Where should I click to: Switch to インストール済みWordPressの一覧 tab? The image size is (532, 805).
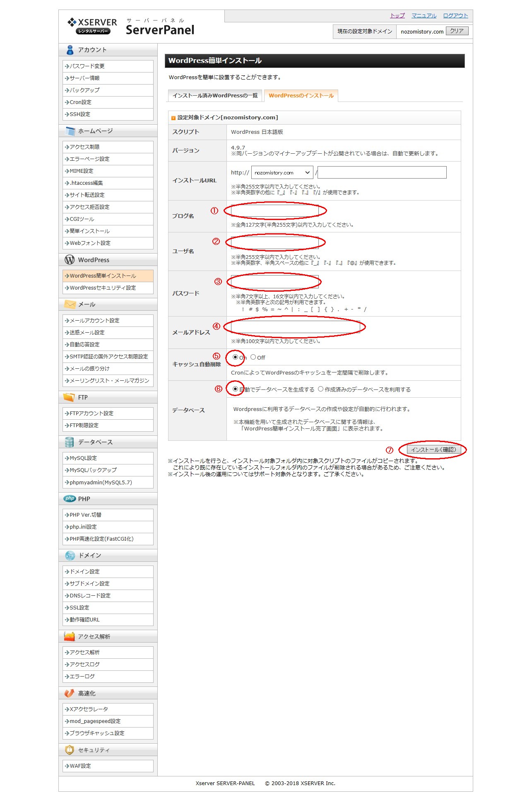(215, 95)
